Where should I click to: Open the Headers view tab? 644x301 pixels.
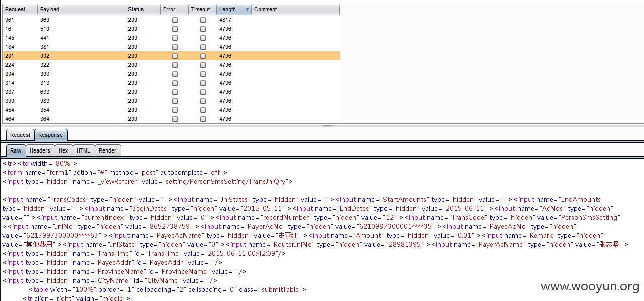click(x=40, y=150)
